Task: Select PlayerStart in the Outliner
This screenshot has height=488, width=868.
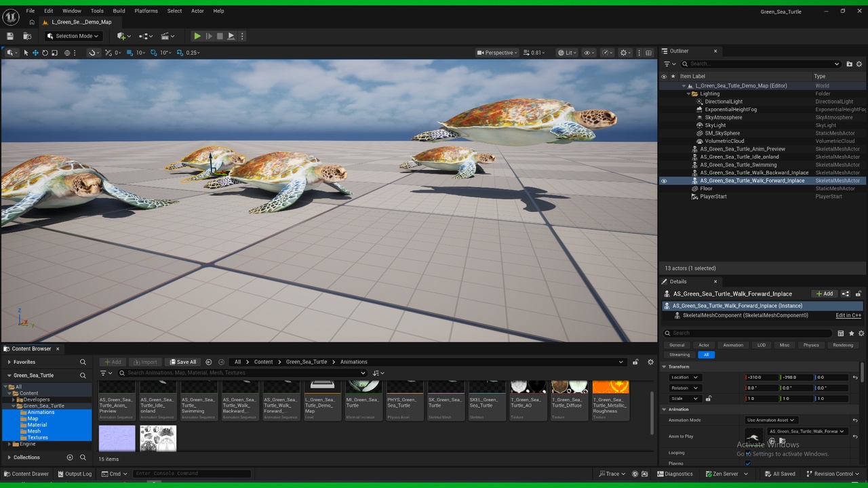Action: [713, 197]
